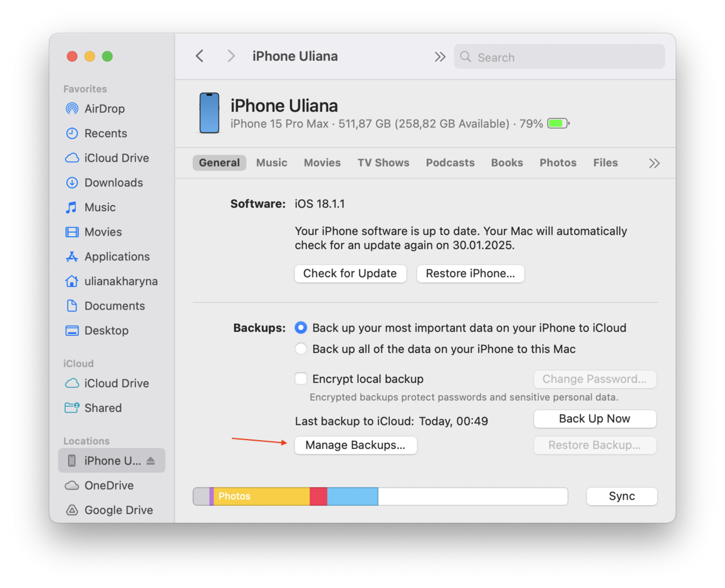Click inside the Search field

[559, 57]
